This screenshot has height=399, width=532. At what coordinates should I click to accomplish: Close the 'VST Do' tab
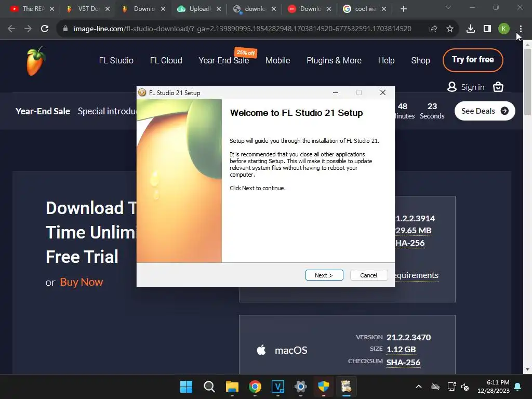107,9
